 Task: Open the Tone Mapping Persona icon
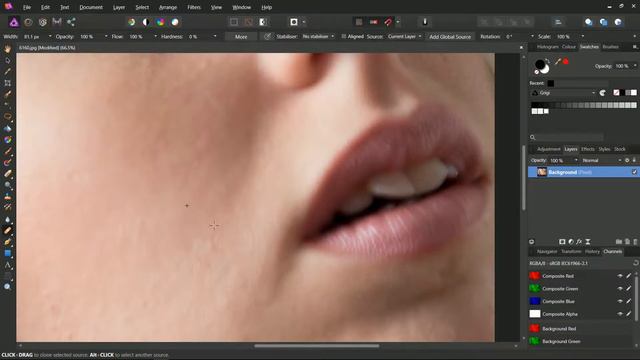tap(57, 22)
